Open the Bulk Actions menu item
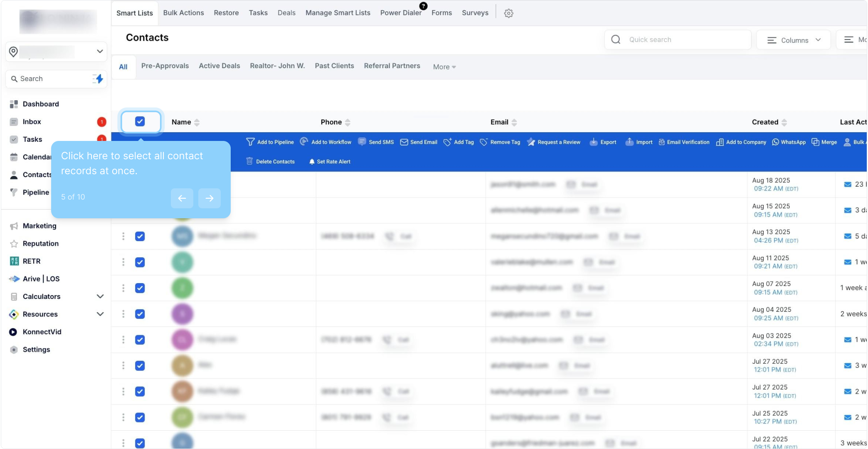The height and width of the screenshot is (449, 868). (x=183, y=13)
